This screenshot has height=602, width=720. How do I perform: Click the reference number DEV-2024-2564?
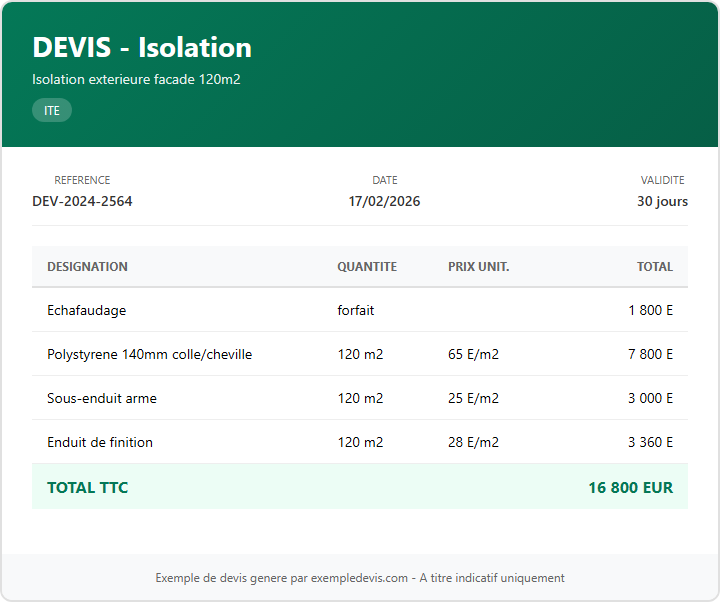(82, 201)
